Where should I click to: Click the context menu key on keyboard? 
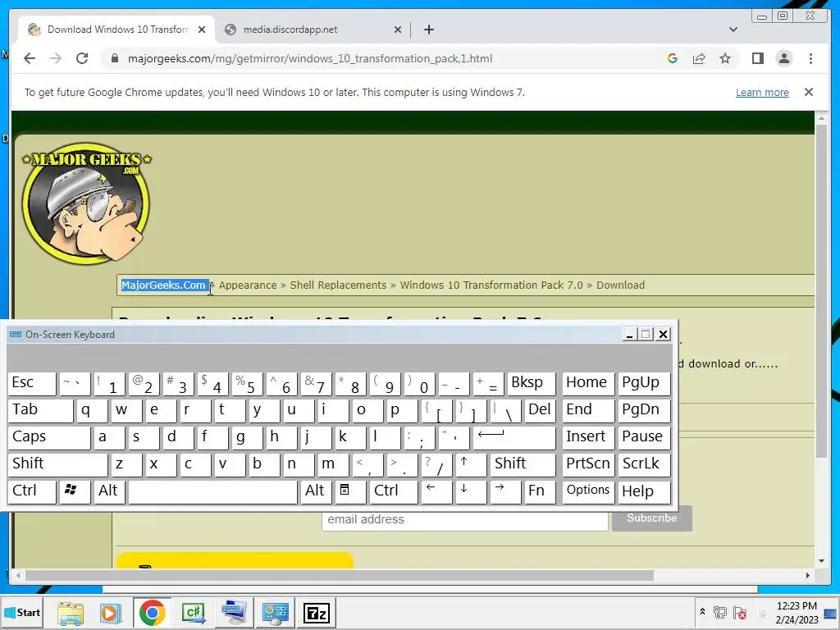pyautogui.click(x=350, y=492)
